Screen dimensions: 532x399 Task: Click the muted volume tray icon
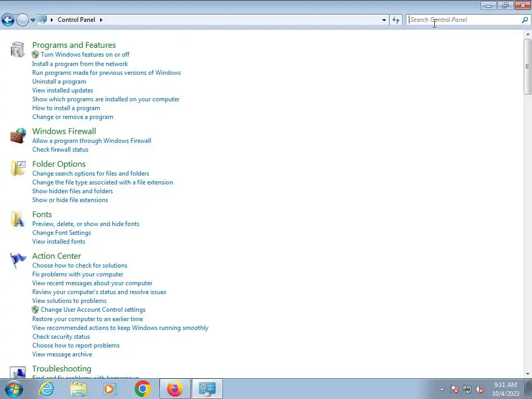(x=480, y=389)
